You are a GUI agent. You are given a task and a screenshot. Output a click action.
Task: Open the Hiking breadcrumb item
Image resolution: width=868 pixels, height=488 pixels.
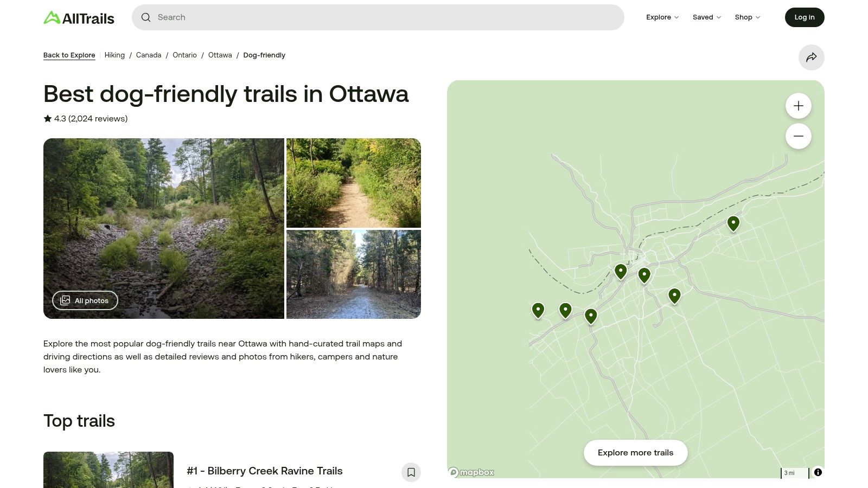114,55
